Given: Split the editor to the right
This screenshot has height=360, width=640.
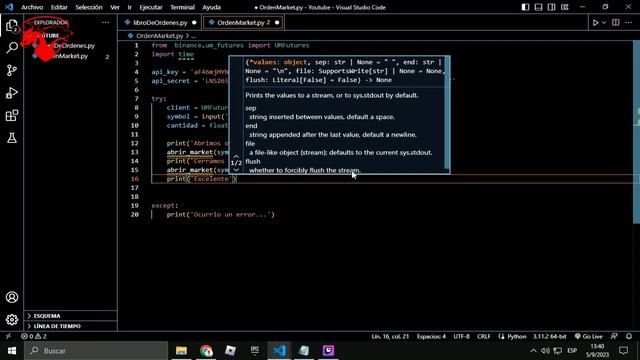Looking at the screenshot, I should click(x=616, y=23).
